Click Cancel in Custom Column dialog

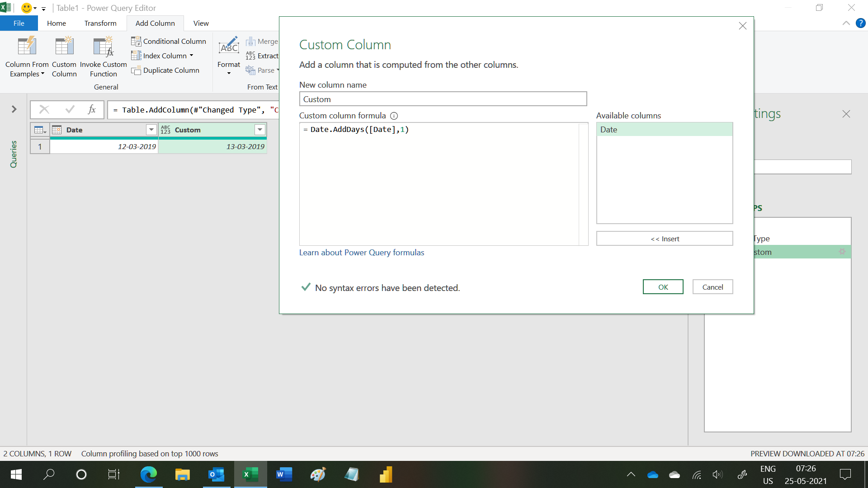point(712,287)
